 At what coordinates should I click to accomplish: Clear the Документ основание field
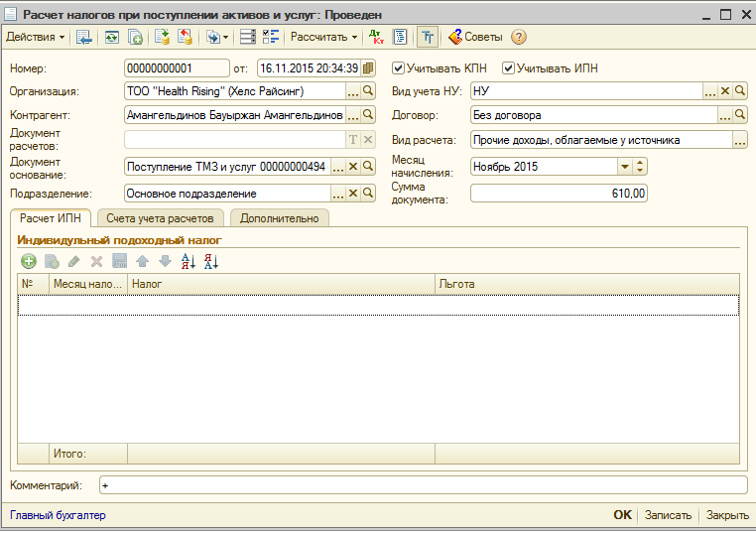coord(353,167)
